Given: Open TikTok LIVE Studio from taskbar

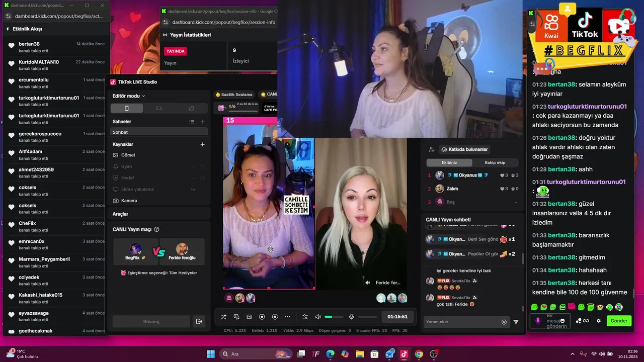Looking at the screenshot, I should point(404,354).
